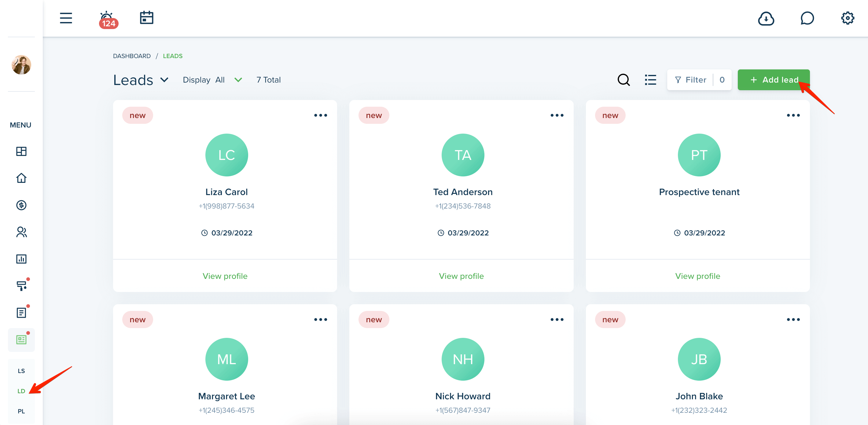
Task: Click LEADS breadcrumb
Action: point(172,56)
